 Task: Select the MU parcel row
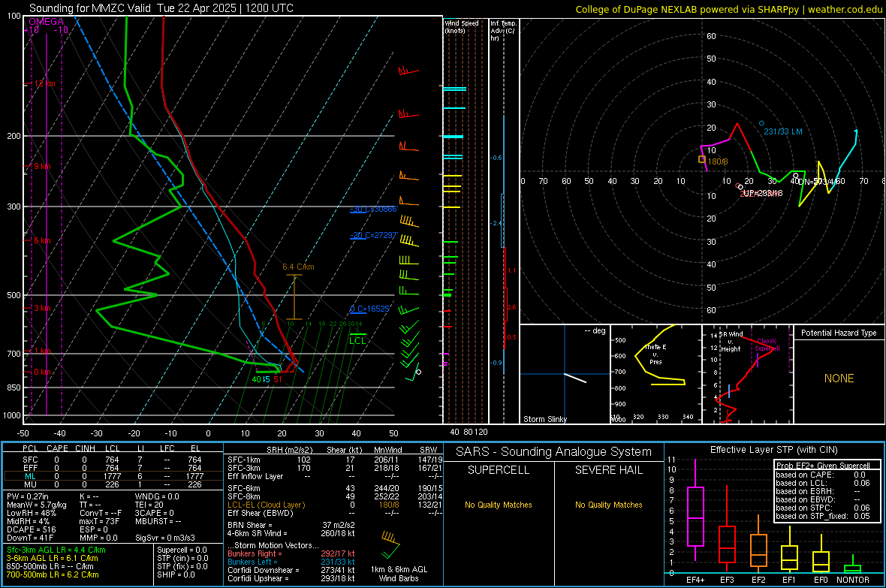click(113, 484)
